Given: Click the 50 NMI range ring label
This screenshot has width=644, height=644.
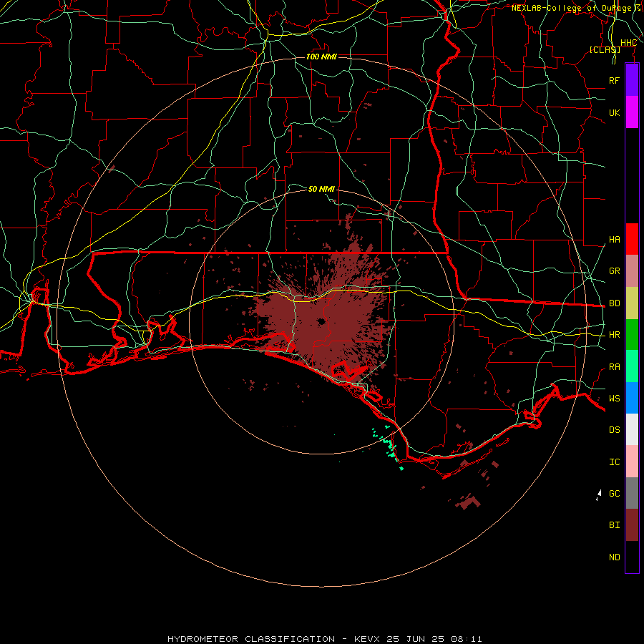Looking at the screenshot, I should 321,189.
